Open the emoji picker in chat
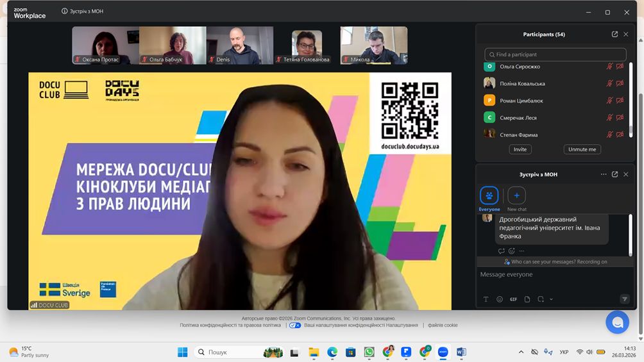 pos(500,299)
